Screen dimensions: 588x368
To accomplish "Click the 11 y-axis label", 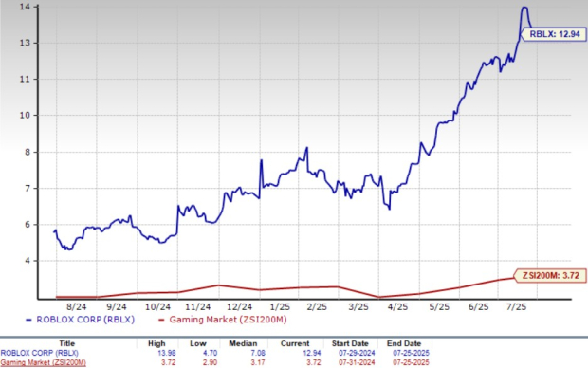I will coord(24,79).
